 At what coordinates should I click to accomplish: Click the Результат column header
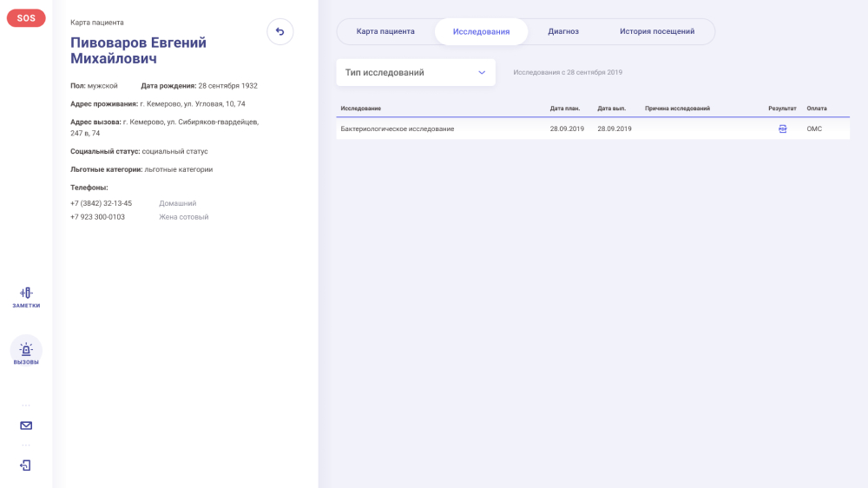point(782,109)
